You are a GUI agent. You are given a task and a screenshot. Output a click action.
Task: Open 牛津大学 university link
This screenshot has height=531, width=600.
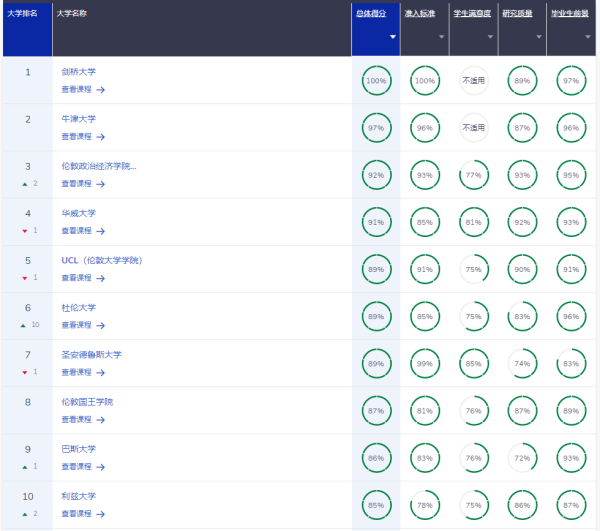pyautogui.click(x=78, y=119)
